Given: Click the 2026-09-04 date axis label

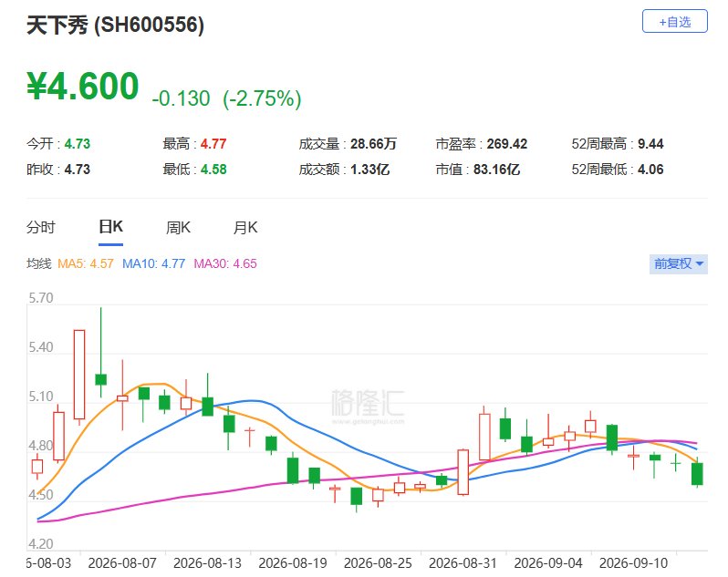Looking at the screenshot, I should (548, 563).
